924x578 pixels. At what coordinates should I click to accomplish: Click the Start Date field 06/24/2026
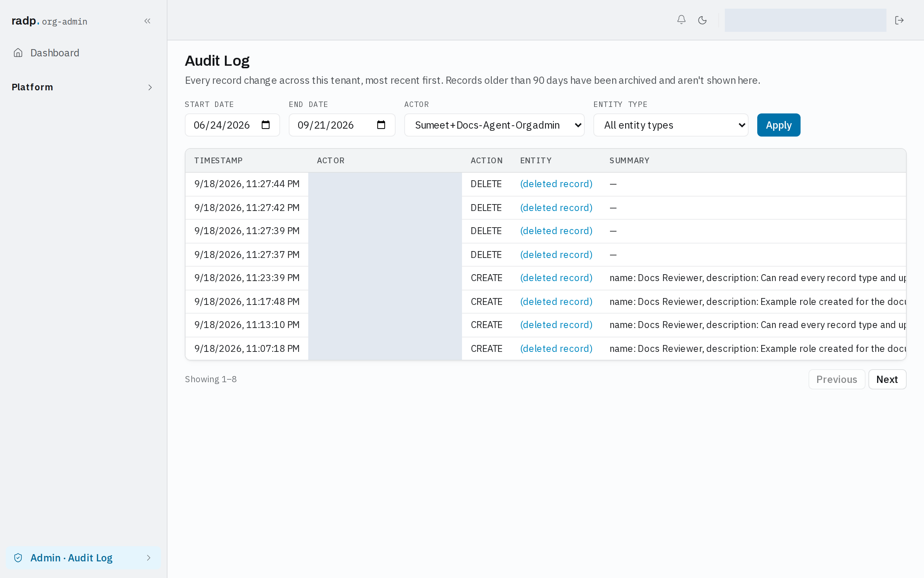coord(232,125)
